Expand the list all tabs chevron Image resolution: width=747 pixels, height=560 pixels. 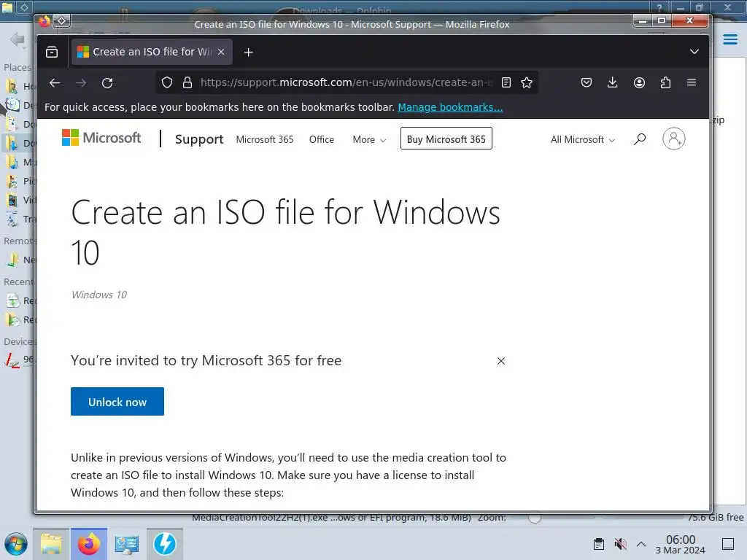pos(694,52)
